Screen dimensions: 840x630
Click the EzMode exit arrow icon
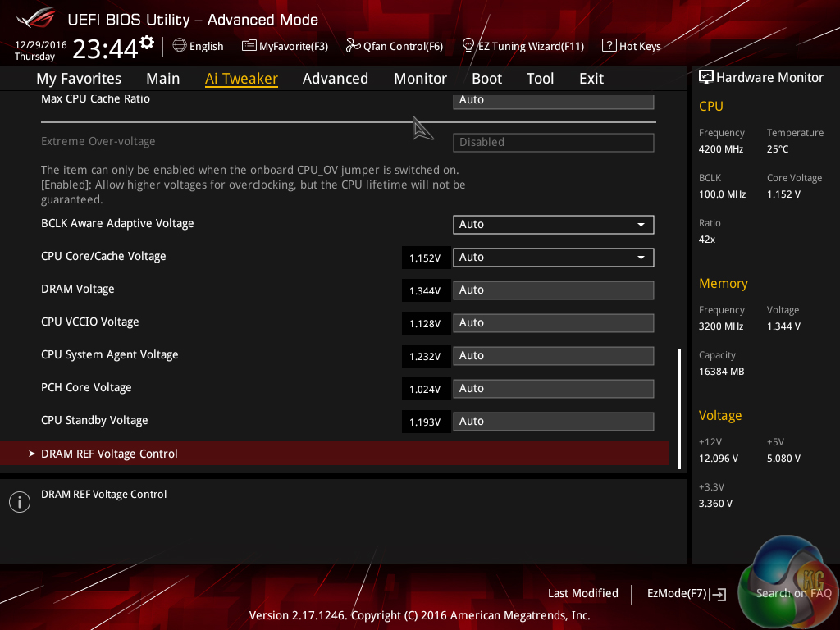point(719,594)
